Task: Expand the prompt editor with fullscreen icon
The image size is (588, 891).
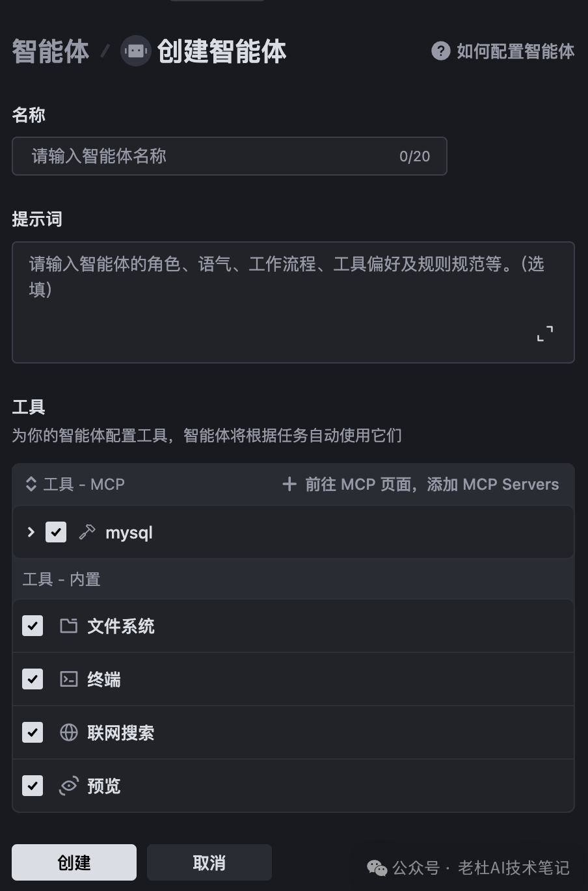Action: [545, 334]
